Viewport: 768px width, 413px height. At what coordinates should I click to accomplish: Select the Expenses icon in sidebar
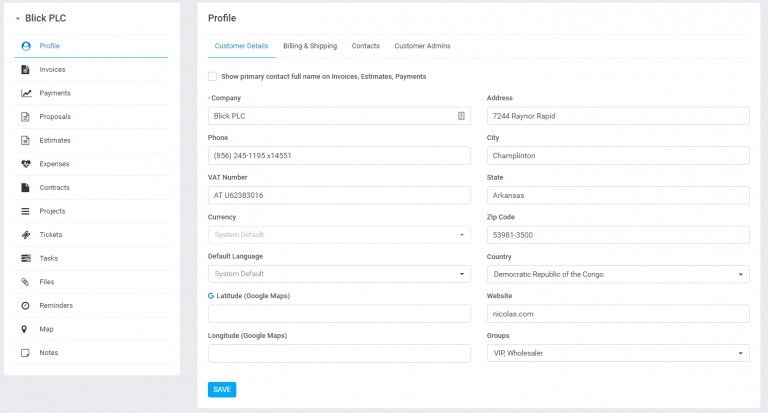coord(26,164)
